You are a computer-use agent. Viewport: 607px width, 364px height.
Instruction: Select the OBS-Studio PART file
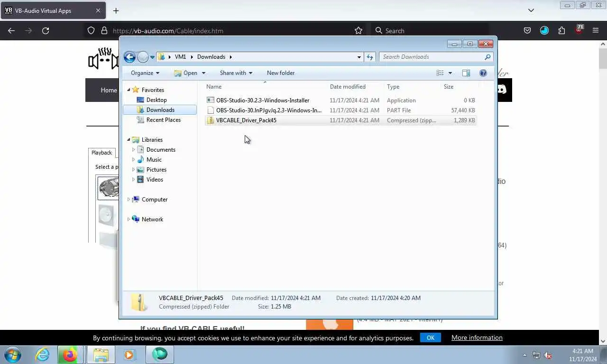(x=341, y=110)
